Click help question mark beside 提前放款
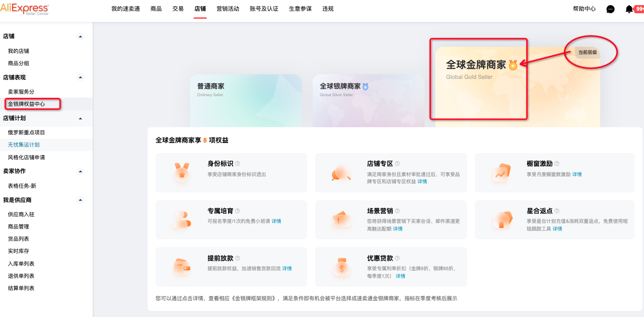The height and width of the screenshot is (317, 644). coord(238,258)
